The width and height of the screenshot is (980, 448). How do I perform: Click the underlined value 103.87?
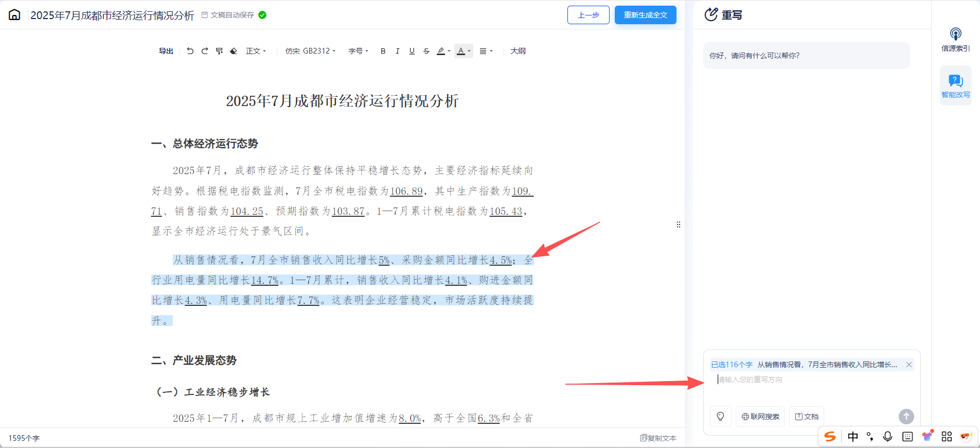(348, 211)
